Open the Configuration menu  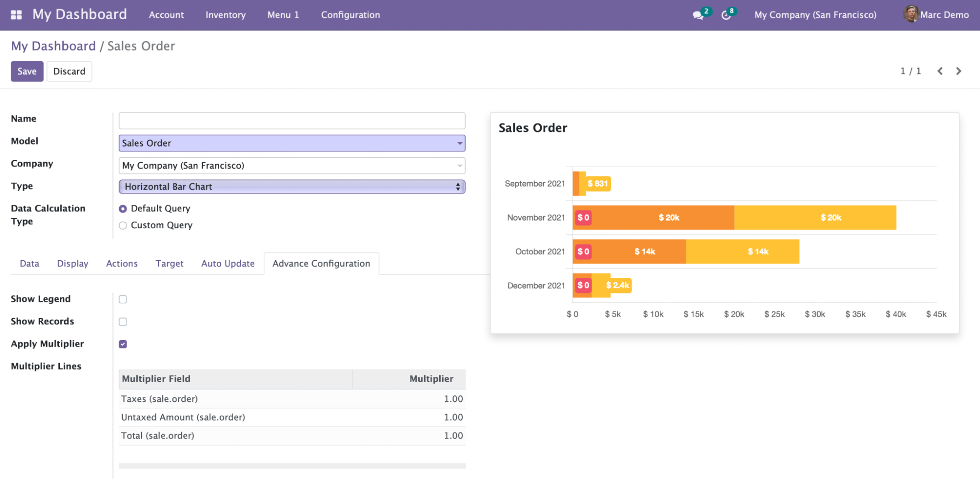[351, 15]
